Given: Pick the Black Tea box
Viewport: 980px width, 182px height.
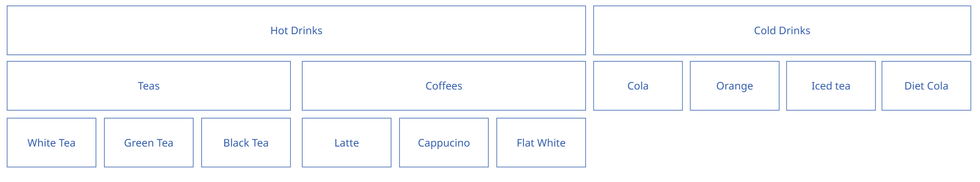Looking at the screenshot, I should point(246,143).
